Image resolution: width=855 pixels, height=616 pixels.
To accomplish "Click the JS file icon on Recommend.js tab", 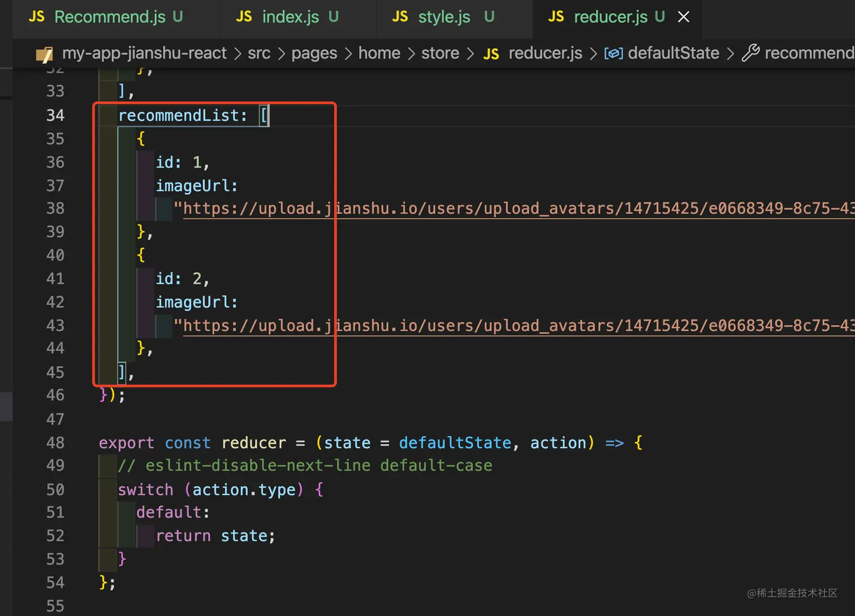I will [37, 17].
